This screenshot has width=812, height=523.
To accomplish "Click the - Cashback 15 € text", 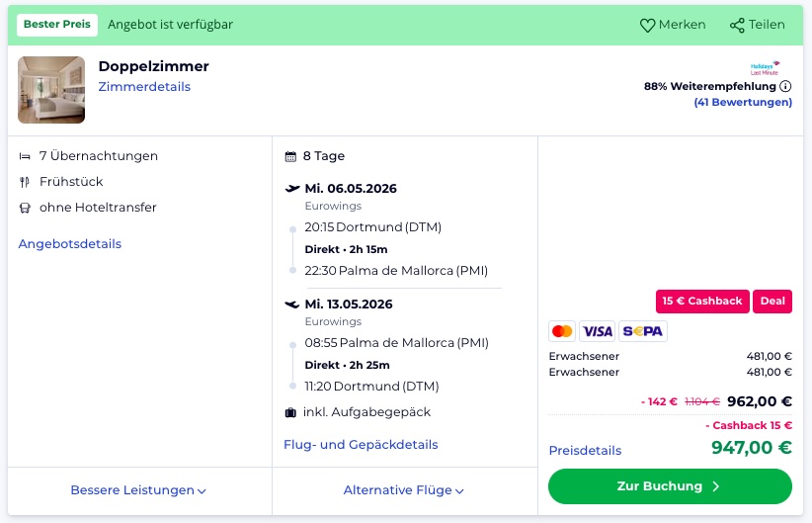I will (749, 425).
